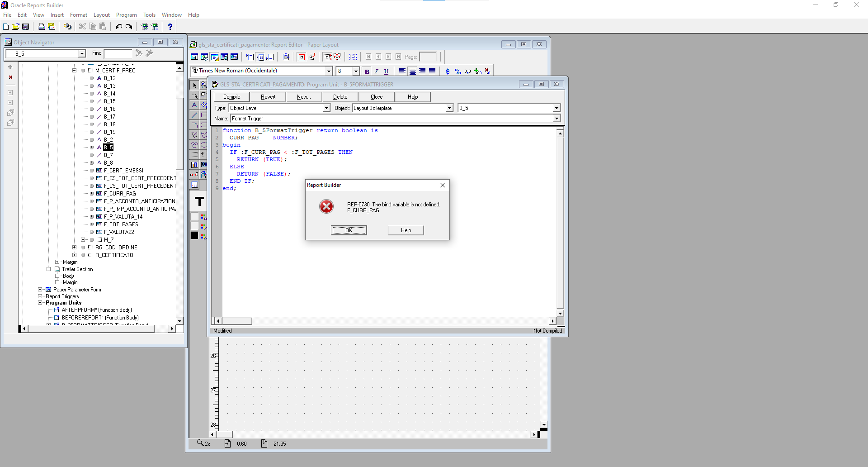Screen dimensions: 868x467
Task: Click the Save icon in main toolbar
Action: click(x=25, y=27)
